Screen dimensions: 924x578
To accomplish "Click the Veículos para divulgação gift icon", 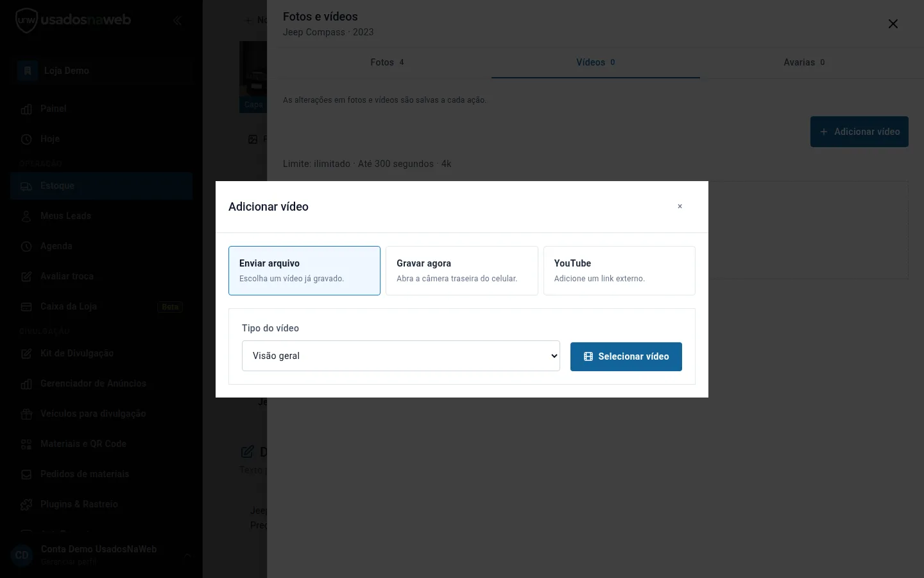I will 26,414.
